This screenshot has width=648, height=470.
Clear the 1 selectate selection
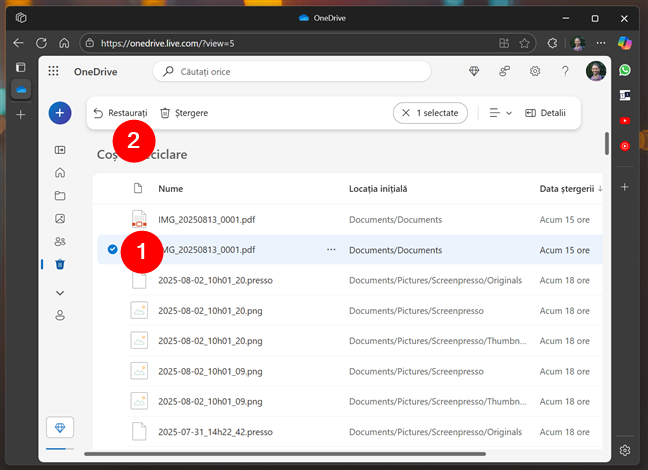pyautogui.click(x=430, y=113)
